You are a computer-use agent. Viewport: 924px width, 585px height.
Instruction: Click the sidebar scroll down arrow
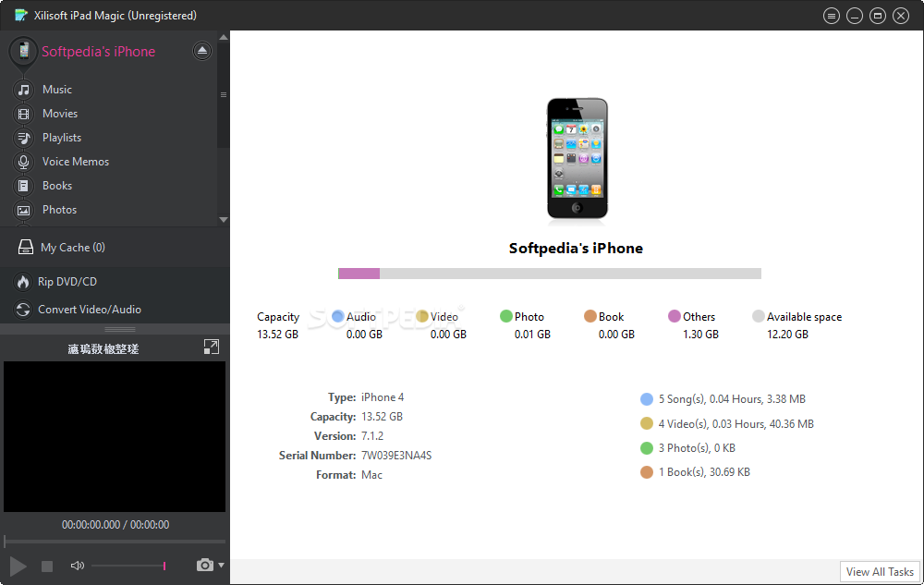click(x=224, y=220)
